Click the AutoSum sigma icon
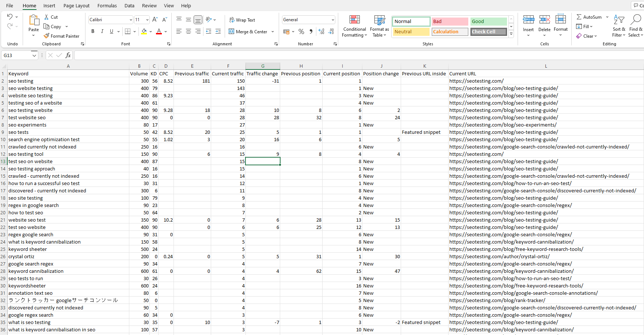 click(579, 17)
